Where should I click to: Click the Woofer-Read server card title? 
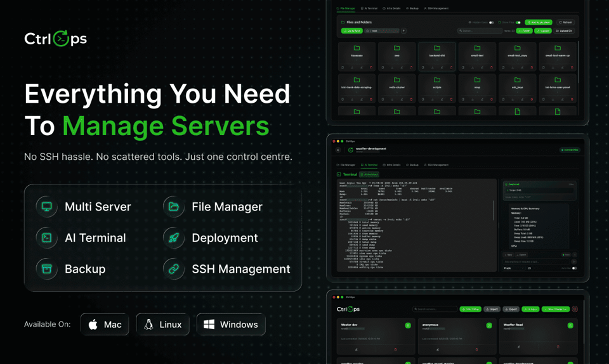pos(513,325)
